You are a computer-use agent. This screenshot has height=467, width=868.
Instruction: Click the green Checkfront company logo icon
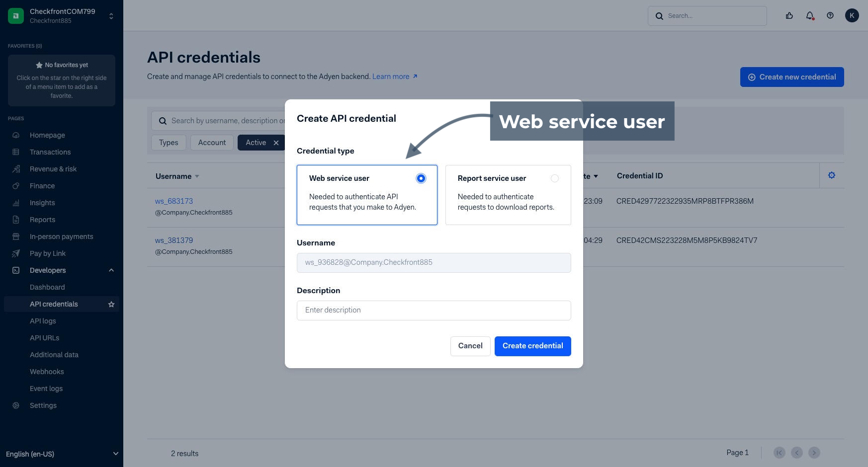[16, 16]
